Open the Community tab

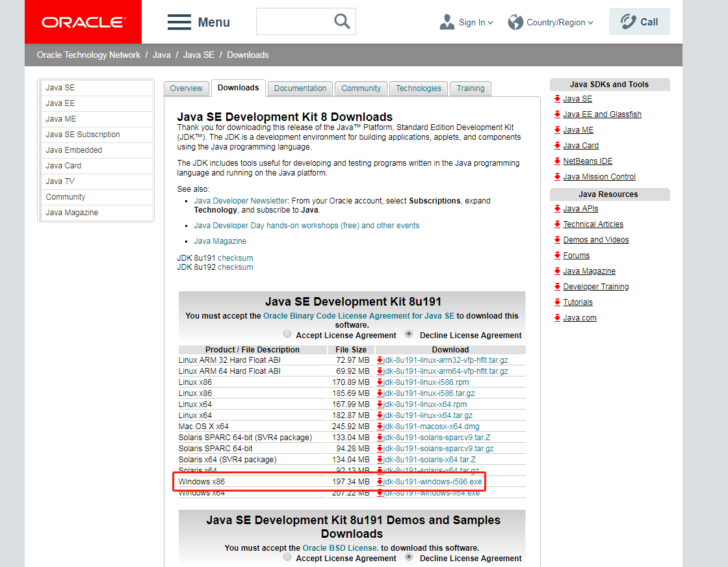tap(361, 88)
